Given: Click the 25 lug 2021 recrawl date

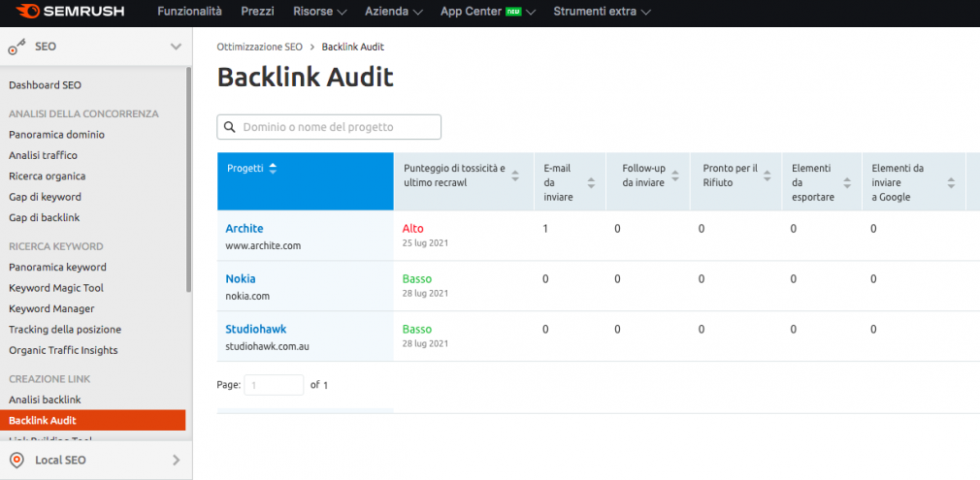Looking at the screenshot, I should point(425,243).
